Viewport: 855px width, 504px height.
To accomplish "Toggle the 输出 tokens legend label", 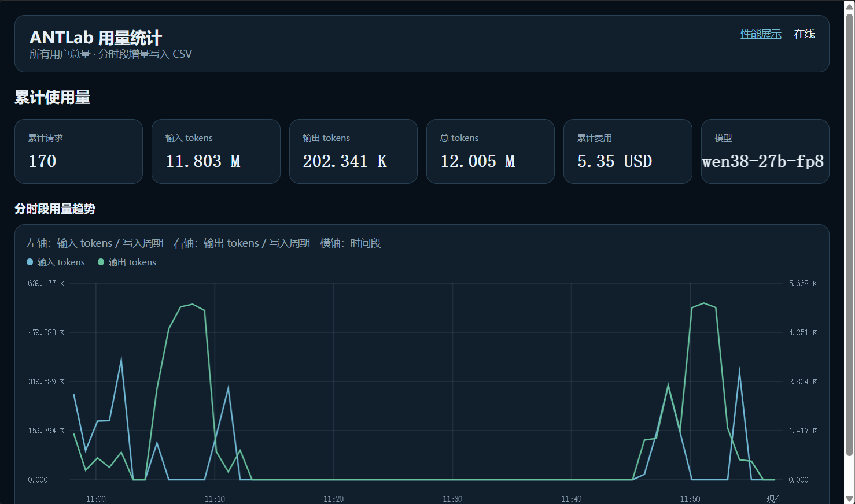I will pyautogui.click(x=132, y=262).
